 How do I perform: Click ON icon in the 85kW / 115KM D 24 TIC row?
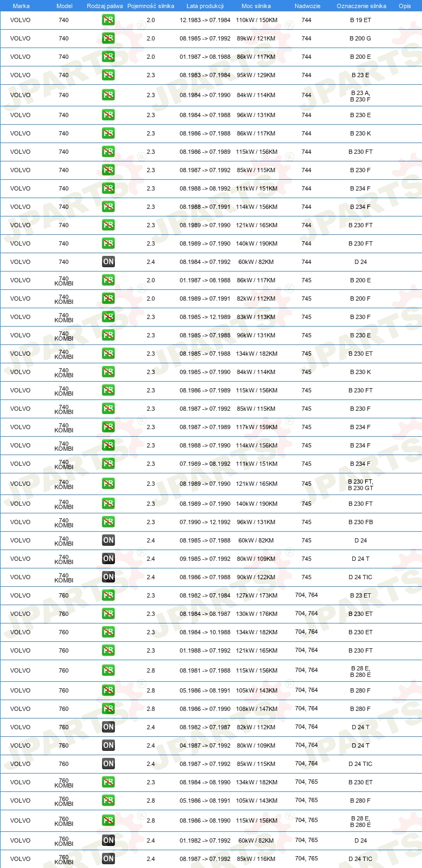(x=108, y=764)
